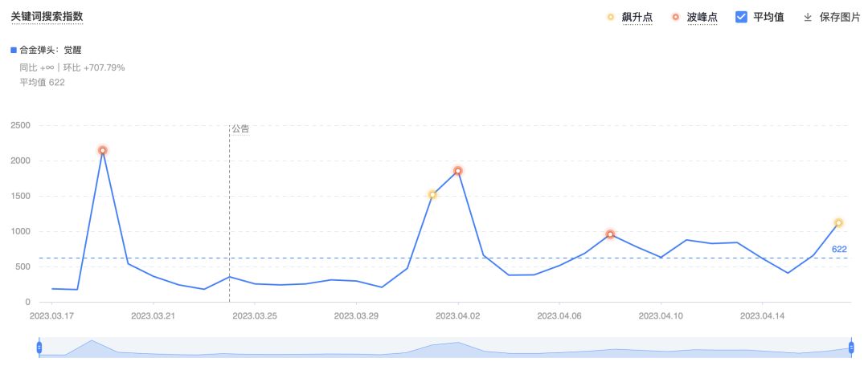Image resolution: width=868 pixels, height=366 pixels.
Task: Click the yellow 飙升点 legend icon
Action: click(x=611, y=17)
